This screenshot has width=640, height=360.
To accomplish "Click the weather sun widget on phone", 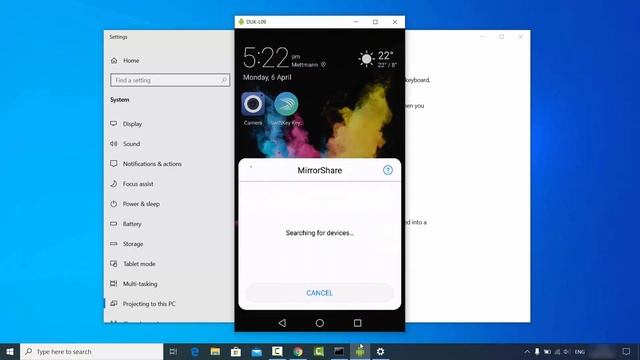I will click(366, 59).
